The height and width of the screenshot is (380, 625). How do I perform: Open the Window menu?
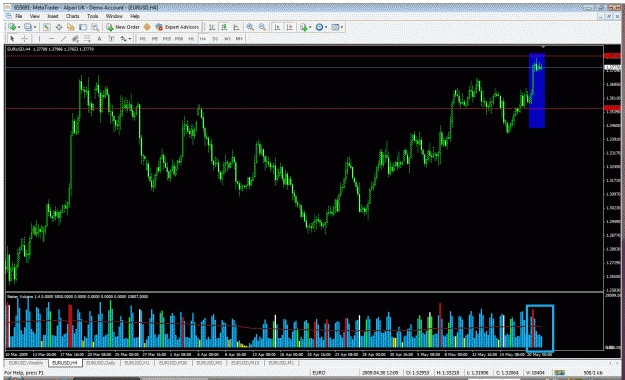coord(114,16)
